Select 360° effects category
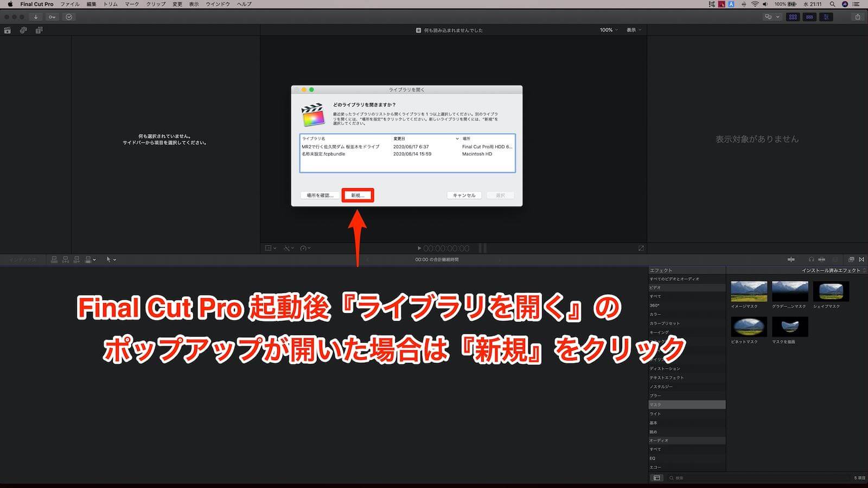The height and width of the screenshot is (488, 868). click(x=687, y=305)
